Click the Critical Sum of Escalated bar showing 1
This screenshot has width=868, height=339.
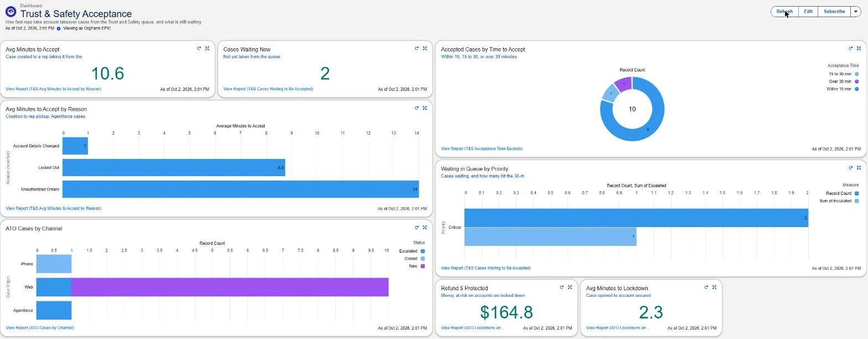click(550, 237)
